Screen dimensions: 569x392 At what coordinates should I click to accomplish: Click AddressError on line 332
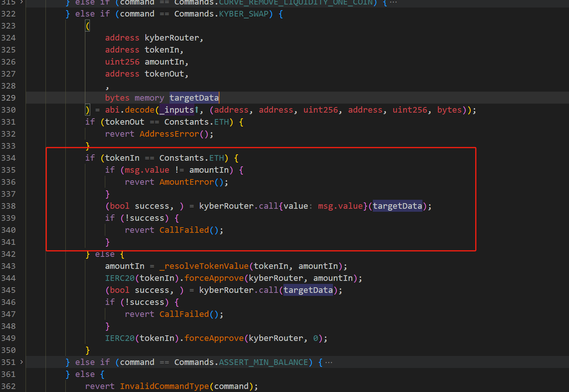tap(169, 134)
